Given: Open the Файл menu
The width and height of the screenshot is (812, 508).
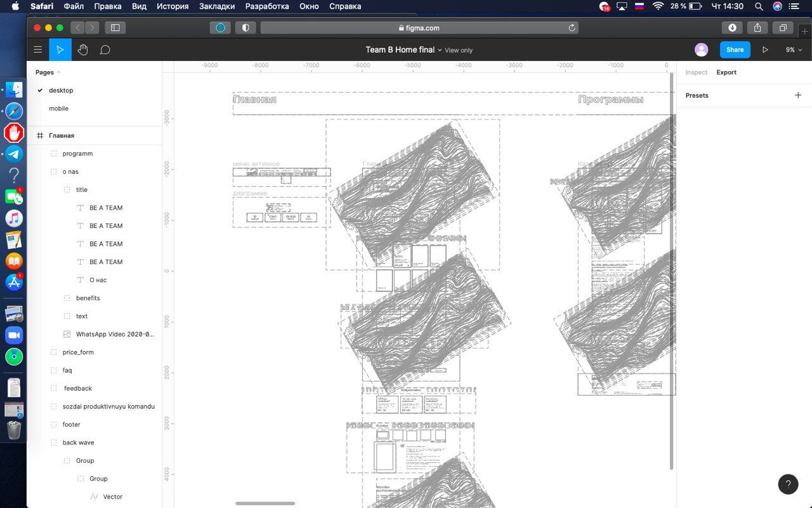Looking at the screenshot, I should coord(74,6).
